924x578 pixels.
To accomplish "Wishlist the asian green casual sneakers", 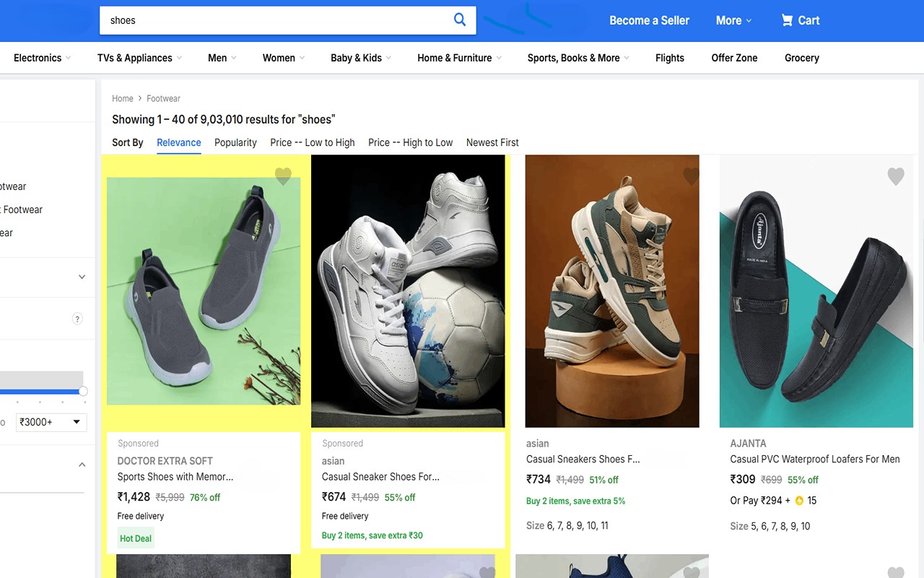I will [691, 176].
